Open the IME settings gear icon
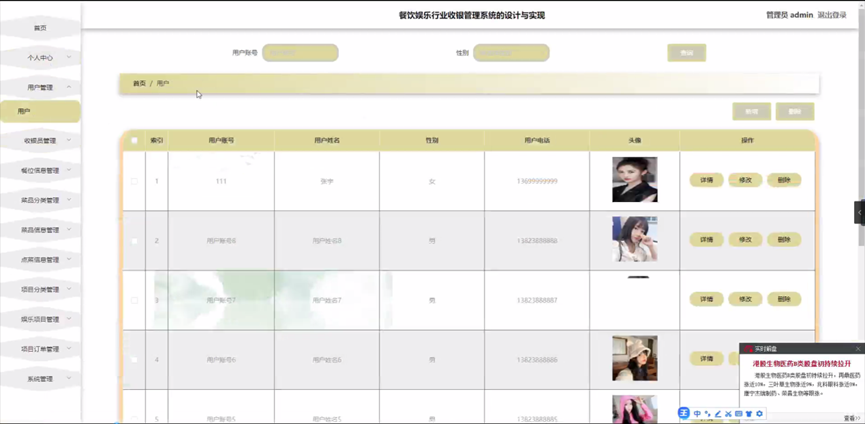 click(x=760, y=414)
